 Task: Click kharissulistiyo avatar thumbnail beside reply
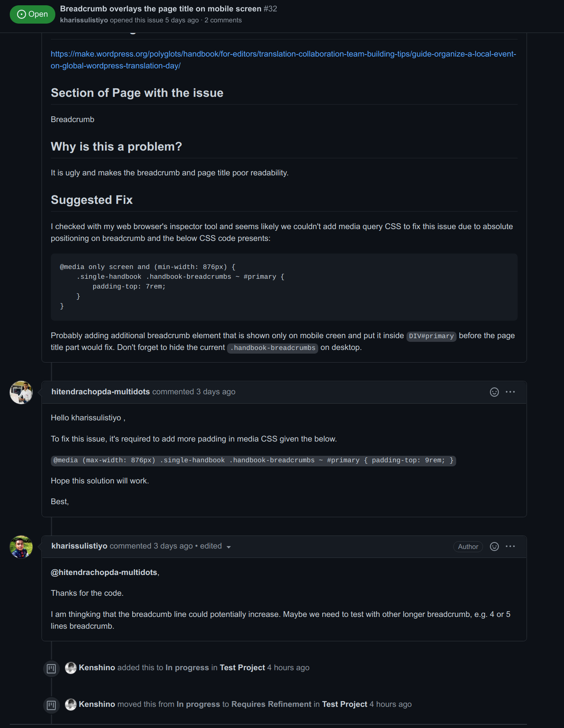(x=21, y=547)
